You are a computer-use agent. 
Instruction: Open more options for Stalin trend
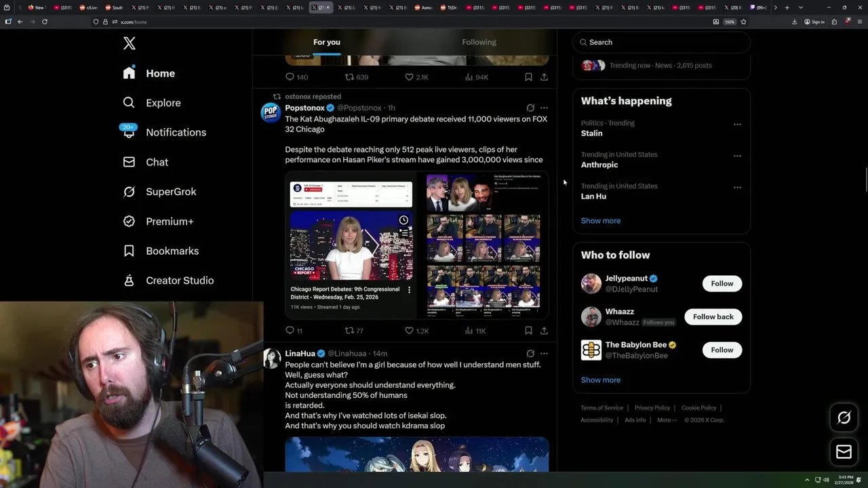point(737,124)
